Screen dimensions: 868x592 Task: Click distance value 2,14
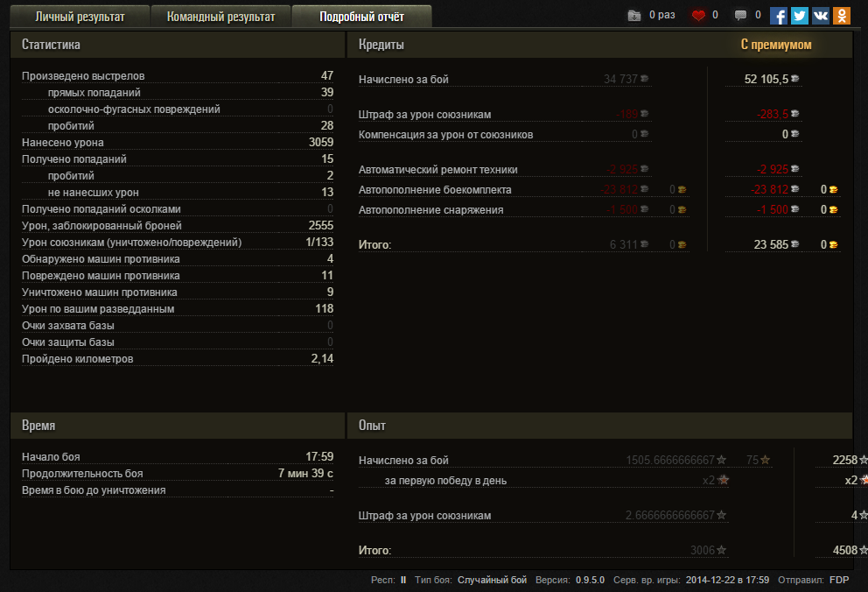pyautogui.click(x=322, y=359)
